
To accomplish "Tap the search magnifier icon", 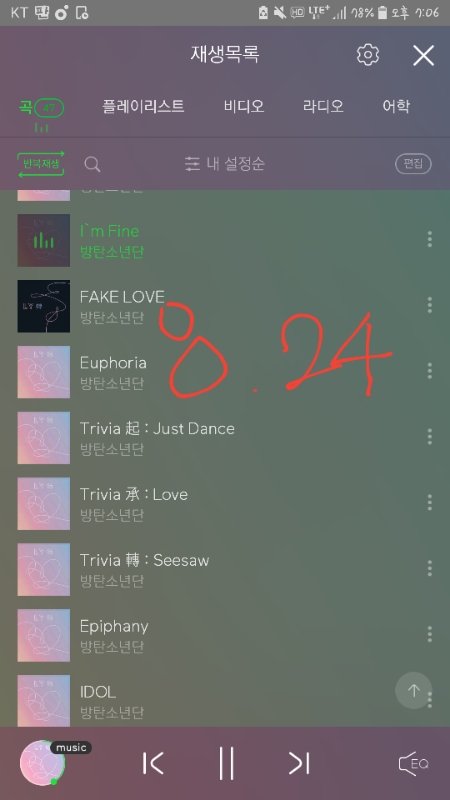I will coord(92,164).
